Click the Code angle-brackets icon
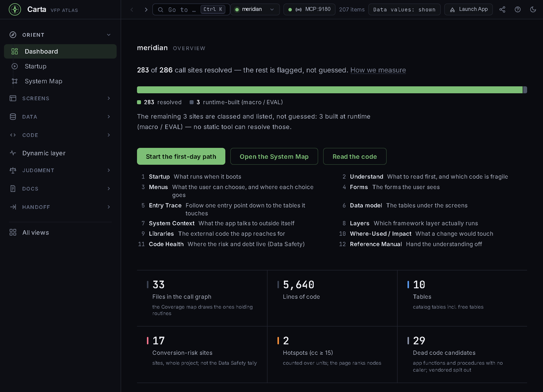Screen dimensions: 543x392 pos(13,135)
